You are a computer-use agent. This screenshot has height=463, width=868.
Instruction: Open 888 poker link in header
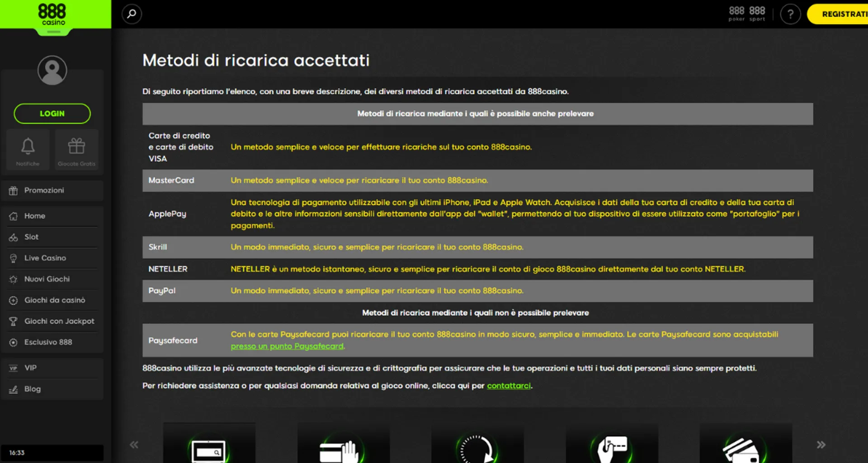(x=736, y=14)
